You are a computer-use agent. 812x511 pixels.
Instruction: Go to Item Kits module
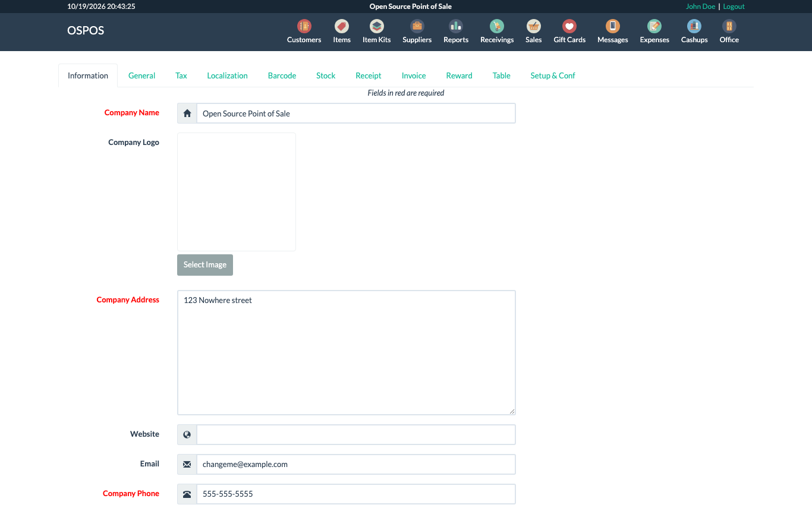376,31
